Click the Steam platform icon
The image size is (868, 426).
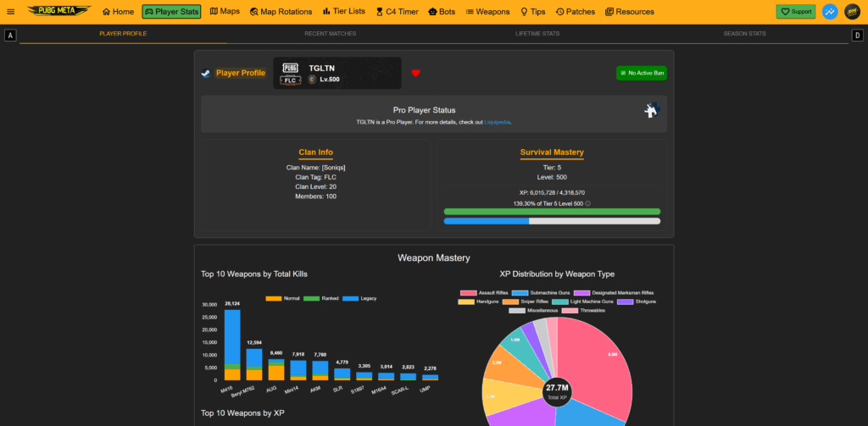(205, 73)
